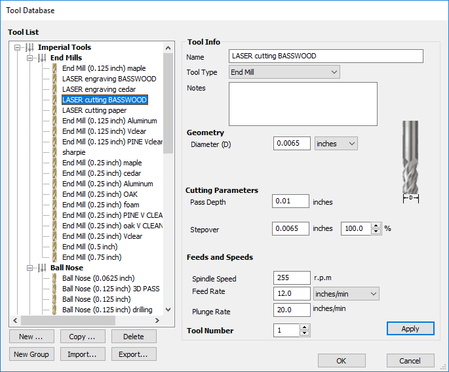Click bit icon for LASER engraving BASSWOOD
The height and width of the screenshot is (372, 449).
tap(54, 79)
